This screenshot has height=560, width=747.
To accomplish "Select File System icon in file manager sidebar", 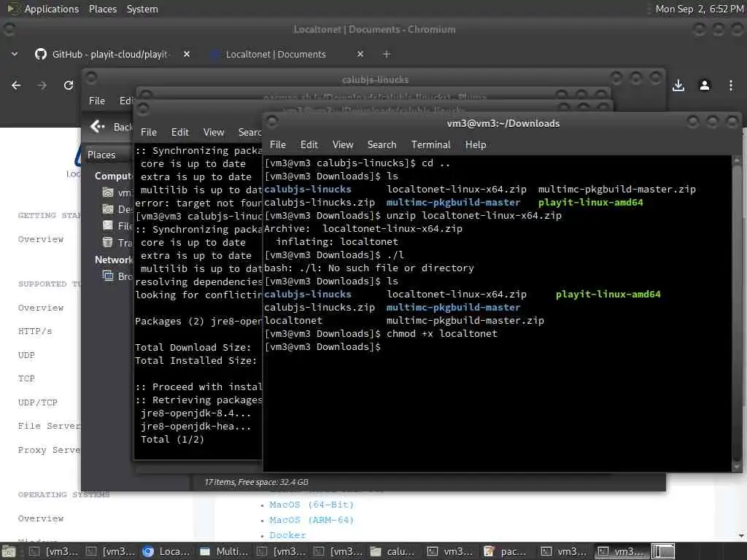I will click(x=108, y=226).
